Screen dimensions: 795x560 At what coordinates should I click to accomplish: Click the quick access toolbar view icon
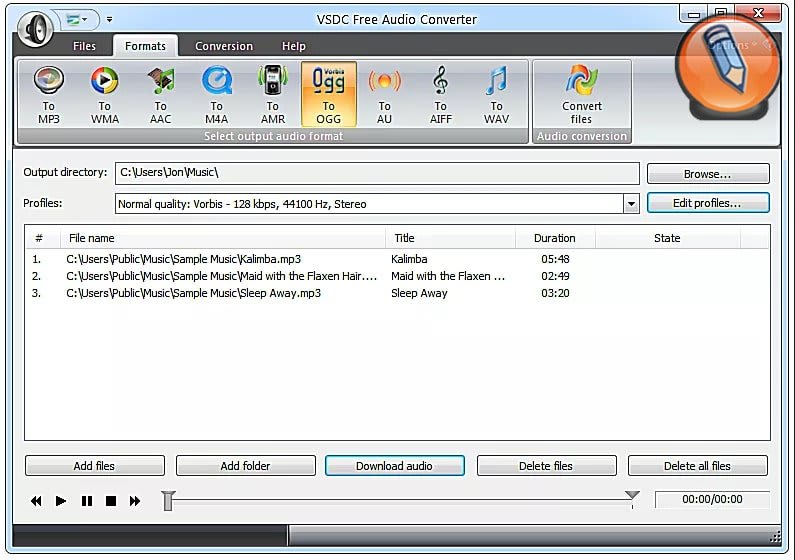(x=77, y=20)
